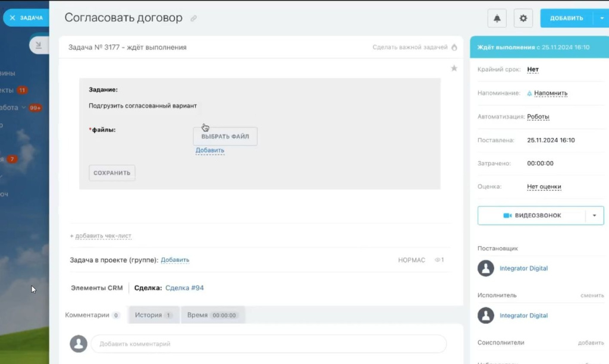This screenshot has width=609, height=364.
Task: Switch to the Время tab
Action: coord(212,315)
